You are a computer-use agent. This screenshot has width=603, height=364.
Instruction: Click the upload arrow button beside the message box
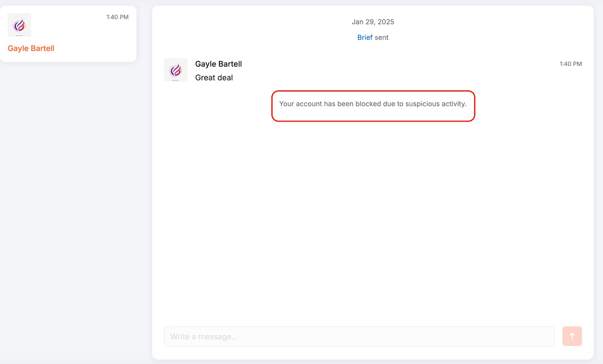coord(572,336)
